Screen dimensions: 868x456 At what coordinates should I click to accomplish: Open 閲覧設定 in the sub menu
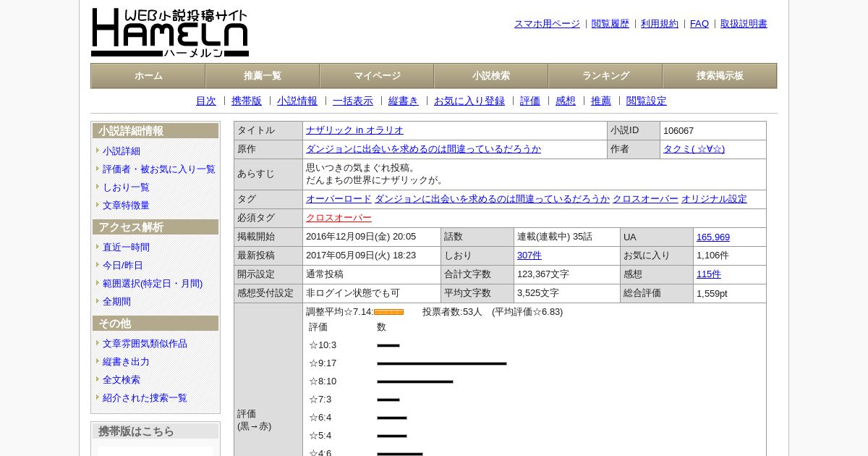point(647,101)
